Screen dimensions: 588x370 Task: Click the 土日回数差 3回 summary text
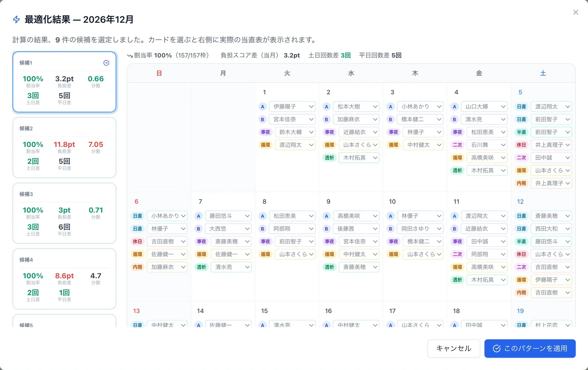pos(329,55)
